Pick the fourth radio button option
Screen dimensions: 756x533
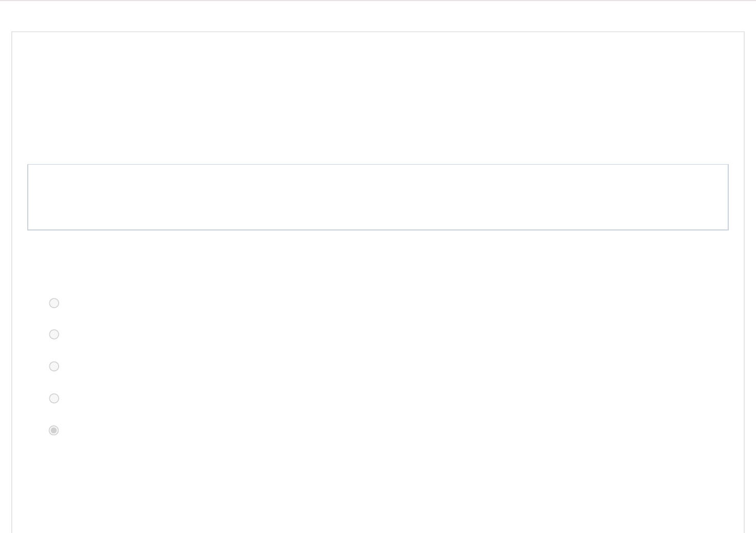point(54,398)
